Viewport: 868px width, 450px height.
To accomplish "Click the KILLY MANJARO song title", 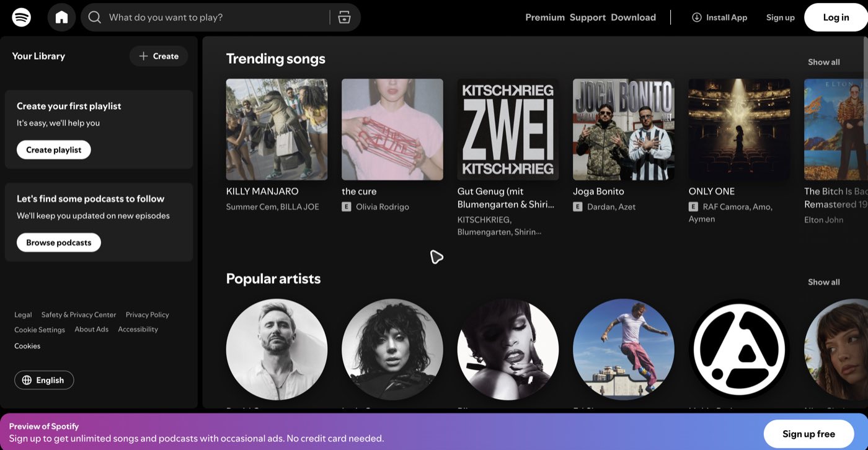I will [262, 192].
